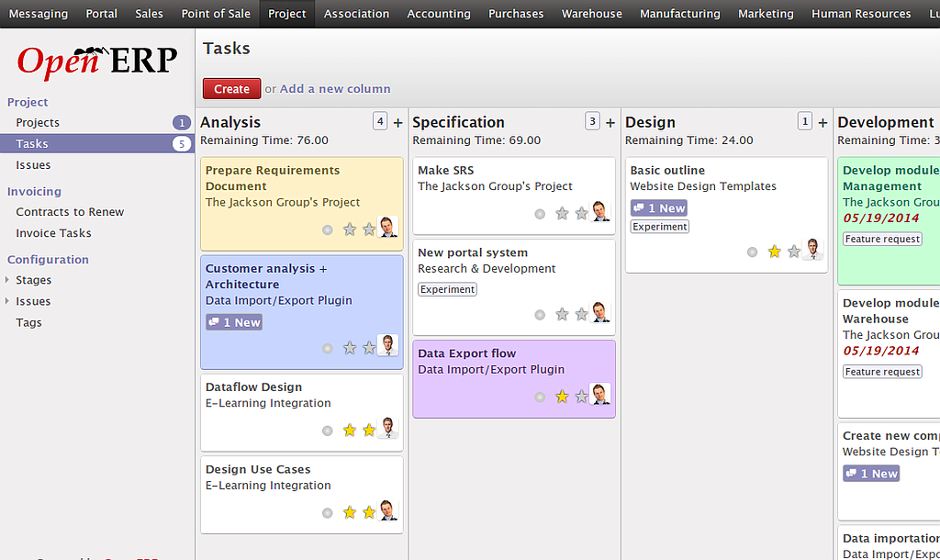Open assignee avatar on Make SRS card
Image resolution: width=940 pixels, height=560 pixels.
600,211
